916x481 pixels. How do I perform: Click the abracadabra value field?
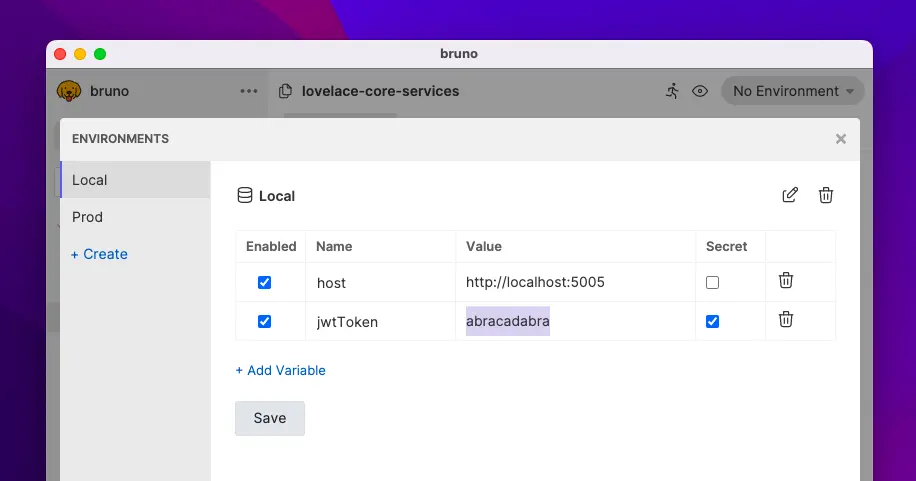[575, 321]
